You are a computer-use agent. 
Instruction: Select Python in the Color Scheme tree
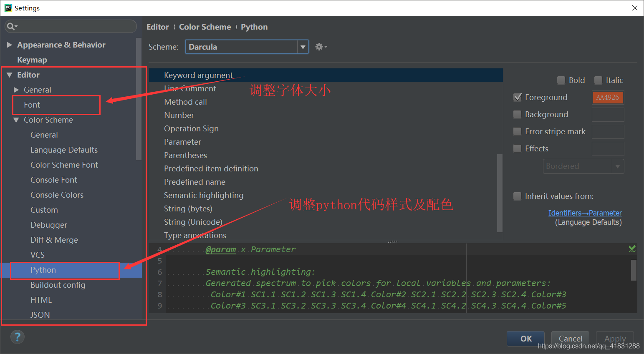tap(43, 270)
